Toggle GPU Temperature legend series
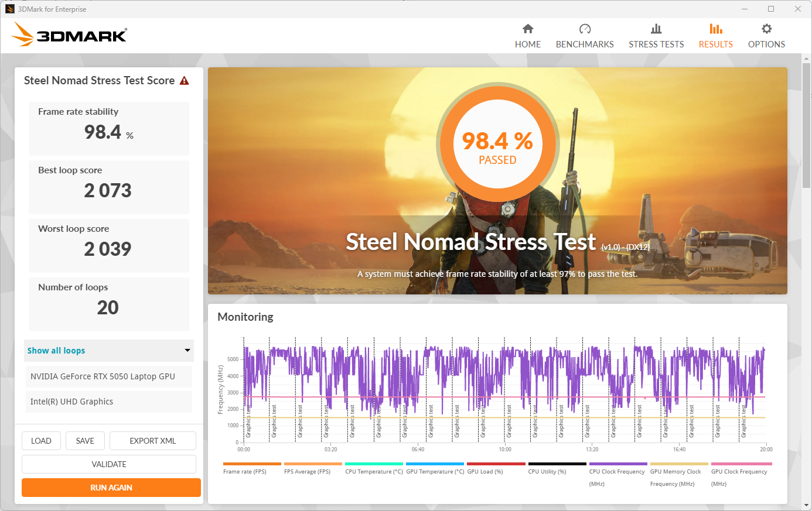The height and width of the screenshot is (511, 812). 435,468
